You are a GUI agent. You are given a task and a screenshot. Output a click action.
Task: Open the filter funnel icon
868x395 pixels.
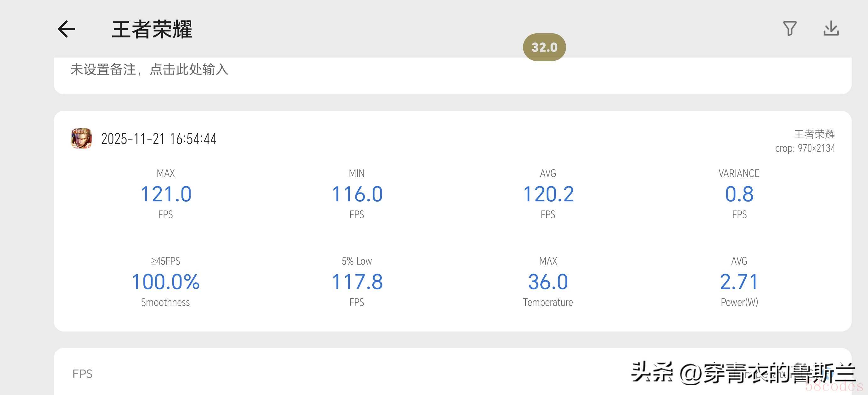(x=789, y=29)
